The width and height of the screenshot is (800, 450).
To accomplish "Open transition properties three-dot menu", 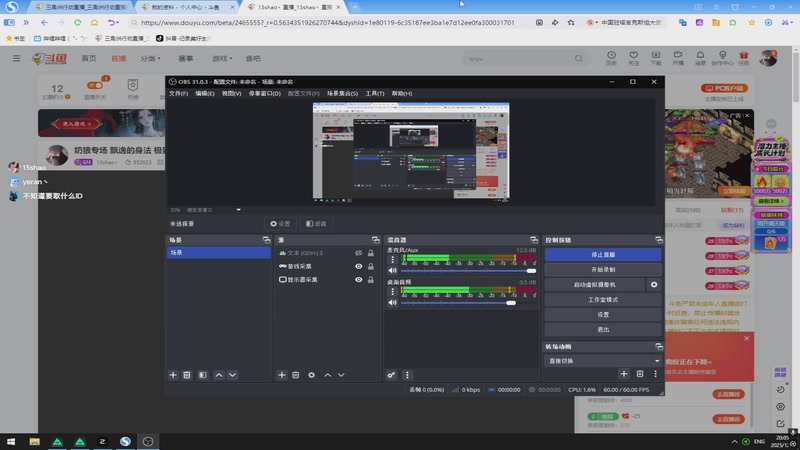I will 656,374.
